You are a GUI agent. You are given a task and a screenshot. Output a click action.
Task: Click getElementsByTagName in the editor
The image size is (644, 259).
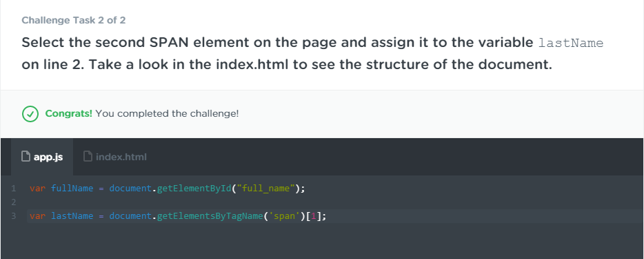(x=210, y=215)
